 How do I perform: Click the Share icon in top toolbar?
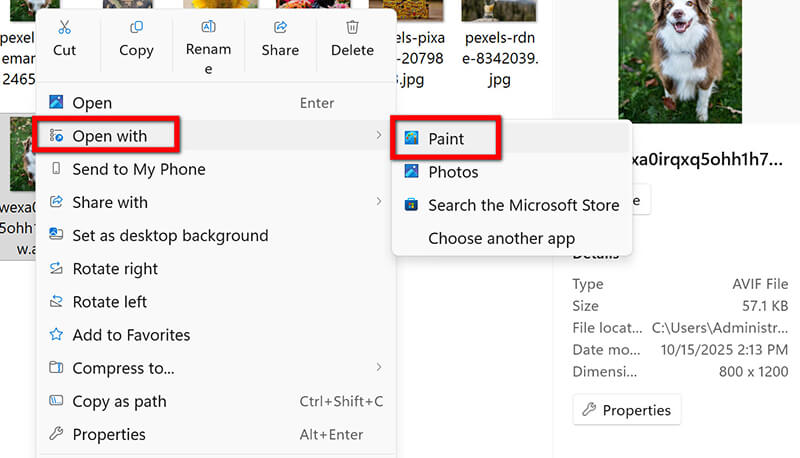[280, 28]
